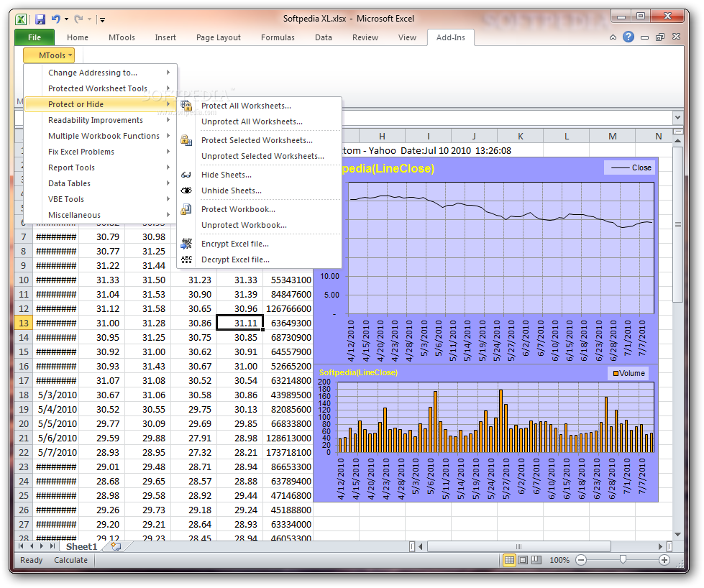This screenshot has height=588, width=704.
Task: Click the Insert Worksheet icon beside Sheet1
Action: tap(115, 546)
